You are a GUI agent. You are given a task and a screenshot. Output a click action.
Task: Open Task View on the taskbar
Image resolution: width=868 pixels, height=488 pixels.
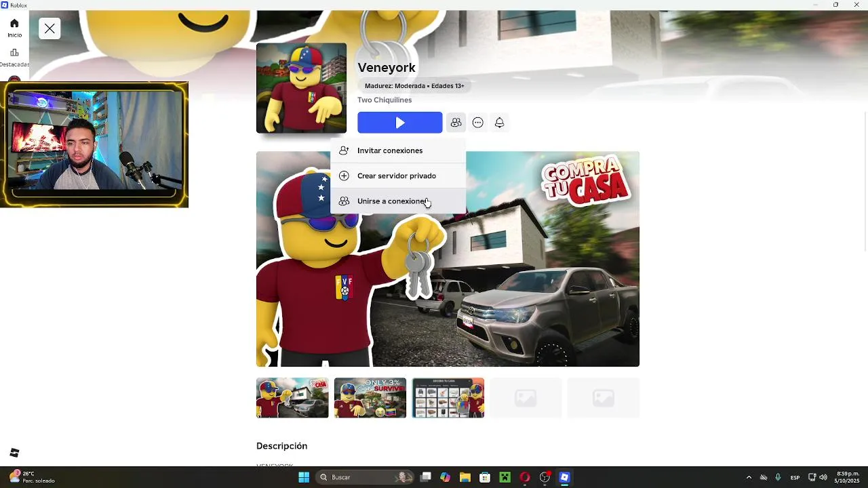[425, 477]
